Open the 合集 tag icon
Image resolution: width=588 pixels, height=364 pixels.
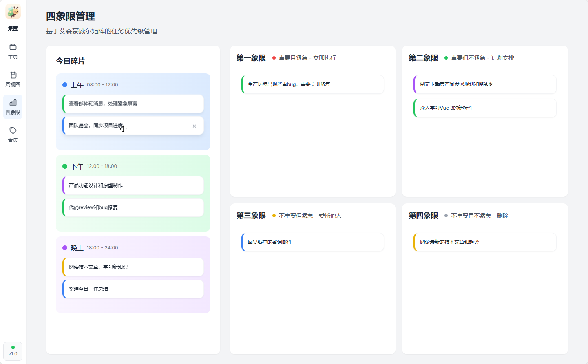pyautogui.click(x=13, y=130)
